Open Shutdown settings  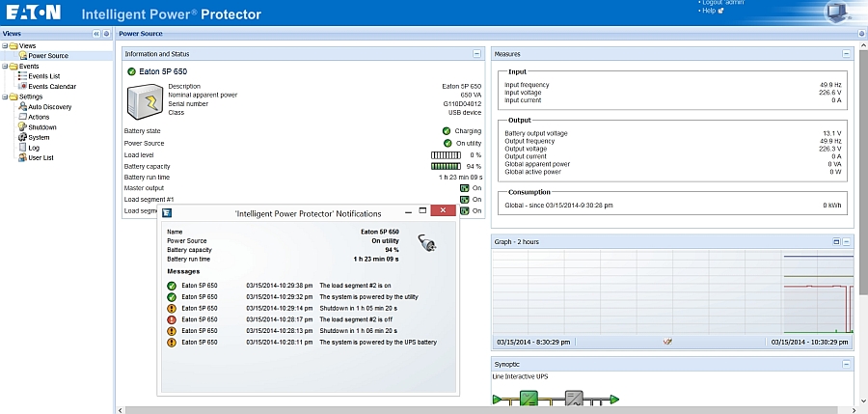pyautogui.click(x=42, y=127)
